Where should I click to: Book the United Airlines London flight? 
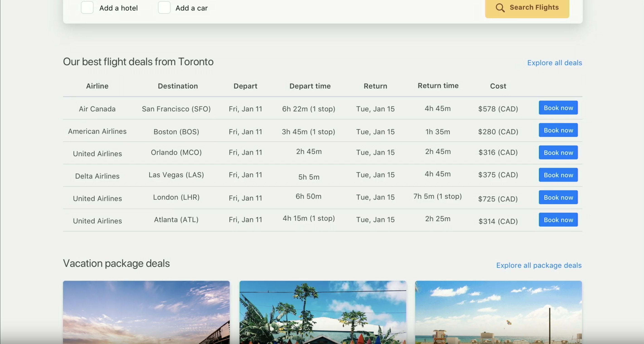pyautogui.click(x=558, y=198)
